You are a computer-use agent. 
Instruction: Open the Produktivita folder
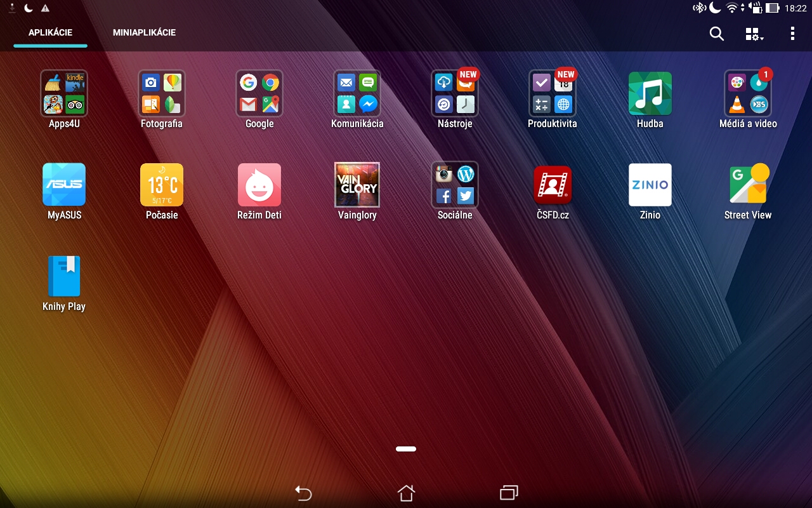point(553,93)
